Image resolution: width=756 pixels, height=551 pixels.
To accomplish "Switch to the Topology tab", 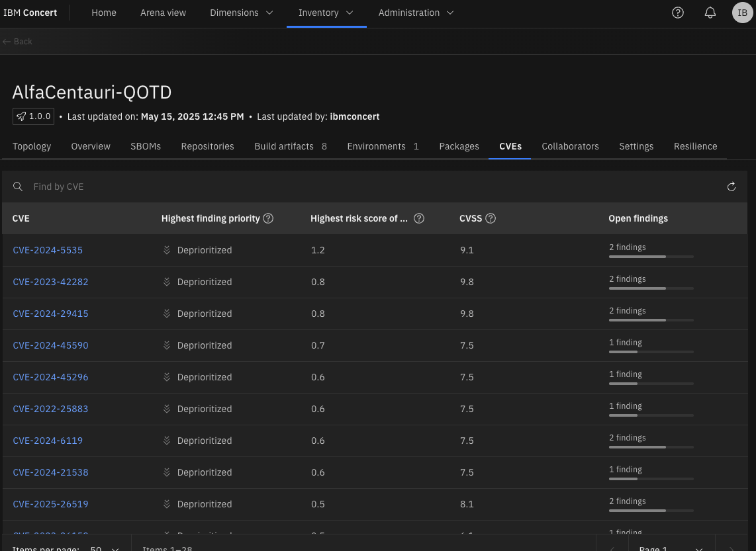I will (x=32, y=146).
